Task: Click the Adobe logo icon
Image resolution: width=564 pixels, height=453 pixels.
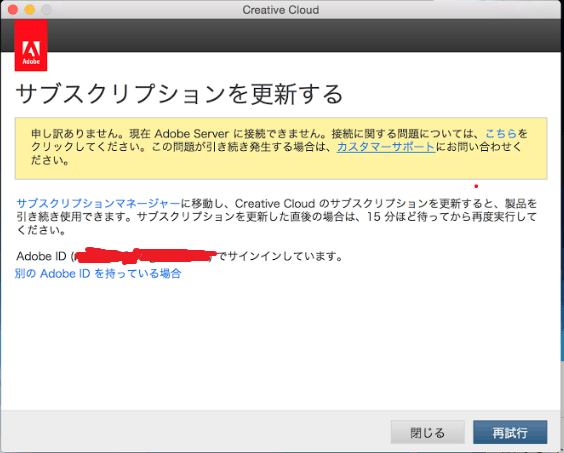Action: (31, 45)
